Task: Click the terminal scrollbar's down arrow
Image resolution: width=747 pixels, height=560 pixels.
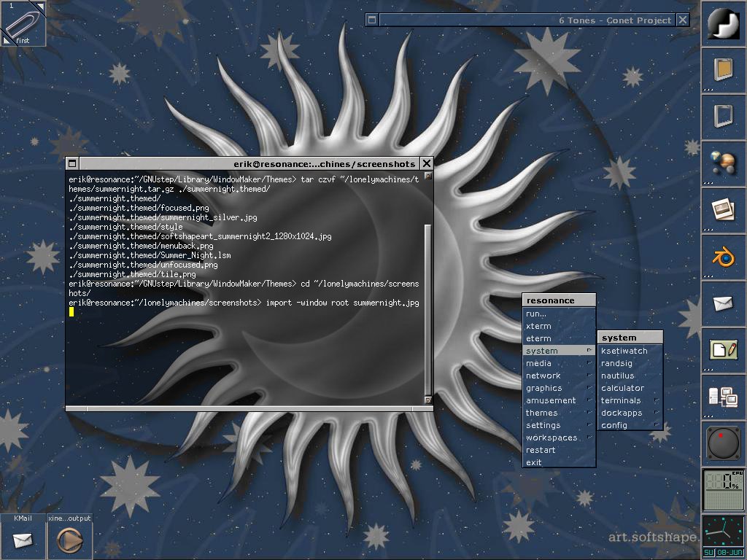Action: click(427, 400)
